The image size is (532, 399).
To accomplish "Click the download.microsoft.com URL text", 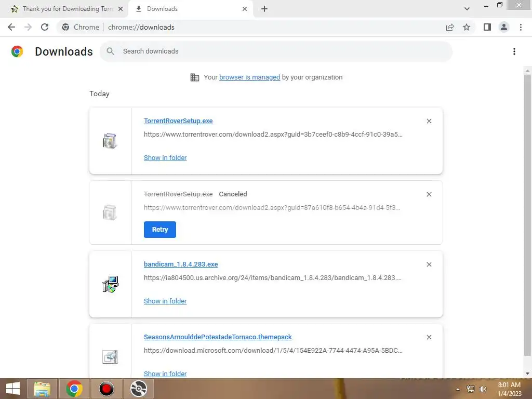I will click(x=273, y=351).
